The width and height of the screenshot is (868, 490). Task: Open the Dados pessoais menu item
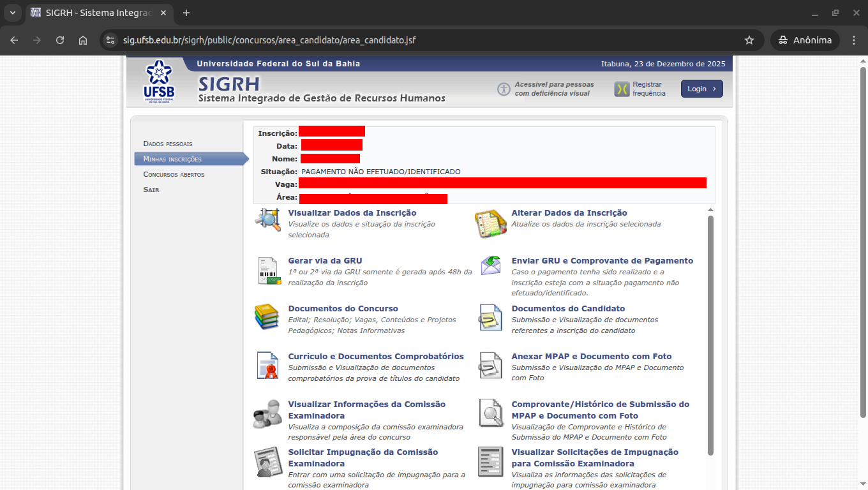tap(168, 144)
